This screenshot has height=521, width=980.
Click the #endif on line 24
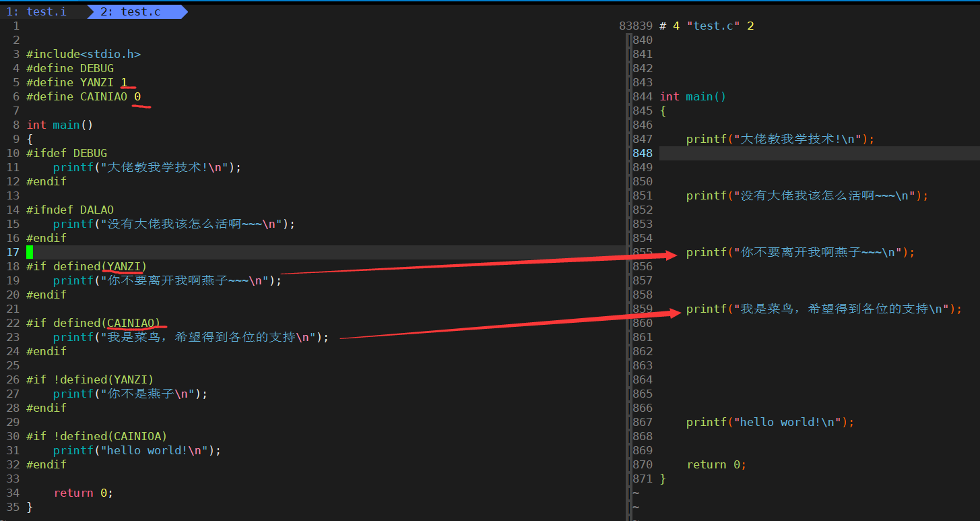point(46,351)
